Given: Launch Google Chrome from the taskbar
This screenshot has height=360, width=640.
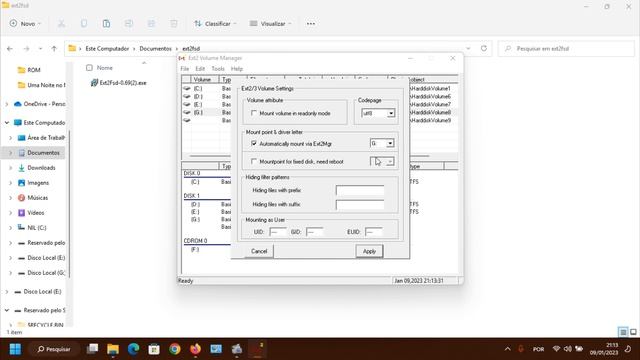Looking at the screenshot, I should click(175, 349).
